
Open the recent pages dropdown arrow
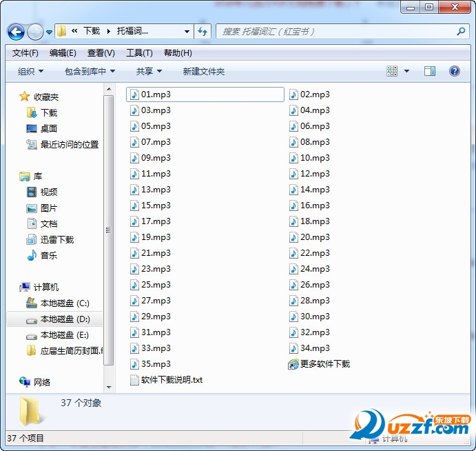[x=49, y=32]
